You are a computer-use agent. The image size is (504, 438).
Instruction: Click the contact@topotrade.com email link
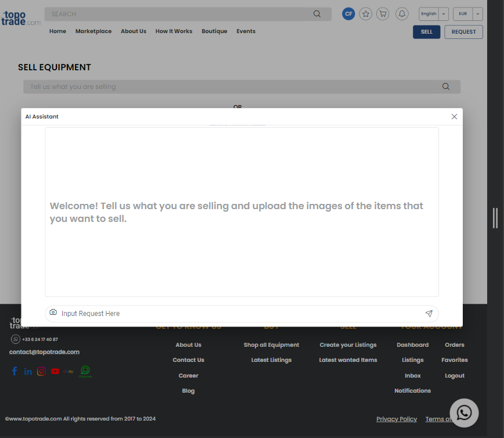[44, 352]
